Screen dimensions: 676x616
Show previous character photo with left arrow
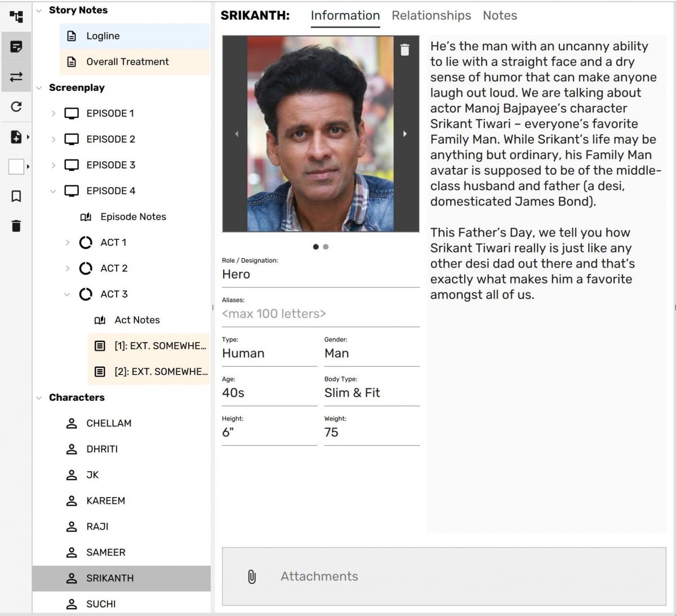237,134
